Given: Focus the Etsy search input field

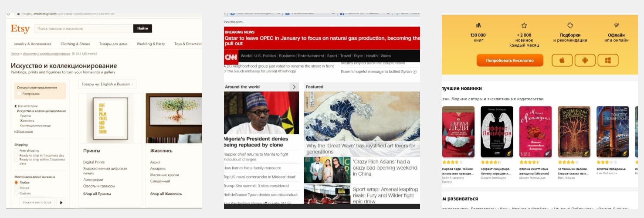Looking at the screenshot, I should 84,28.
